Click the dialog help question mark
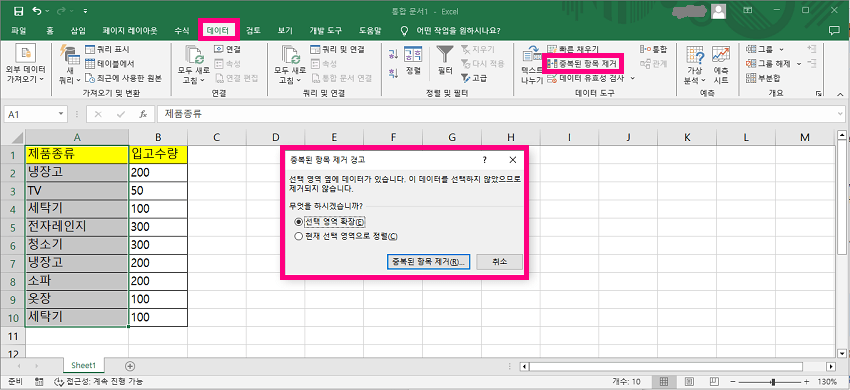The image size is (850, 390). click(485, 160)
